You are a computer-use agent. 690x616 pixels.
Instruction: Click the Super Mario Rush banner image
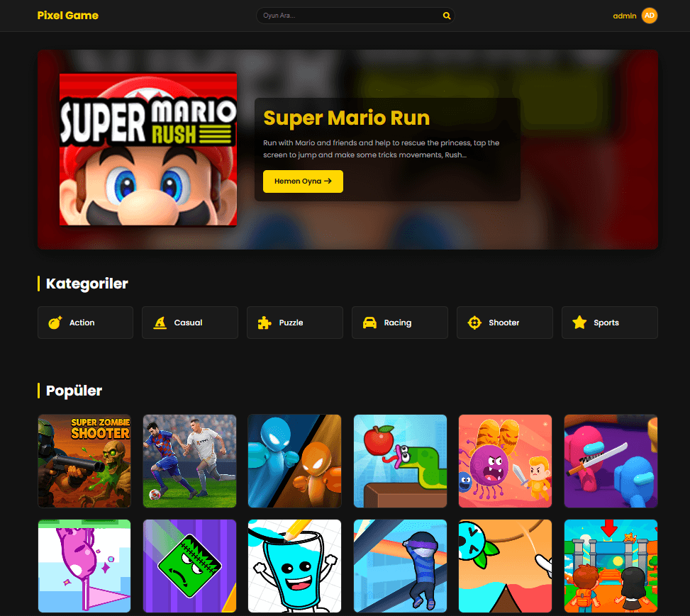[x=148, y=149]
